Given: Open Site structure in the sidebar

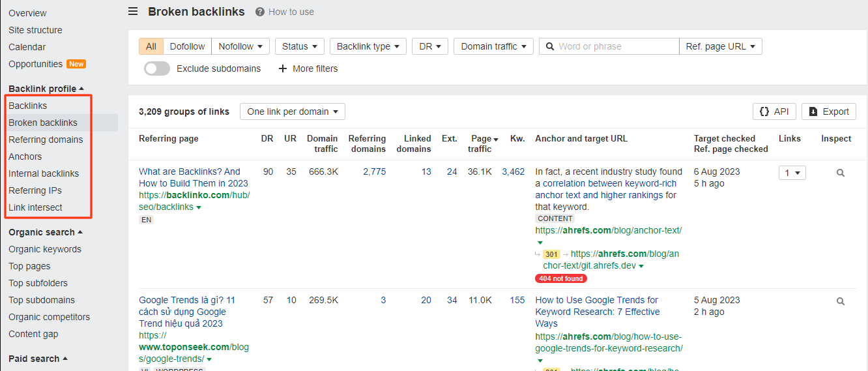Looking at the screenshot, I should tap(35, 30).
